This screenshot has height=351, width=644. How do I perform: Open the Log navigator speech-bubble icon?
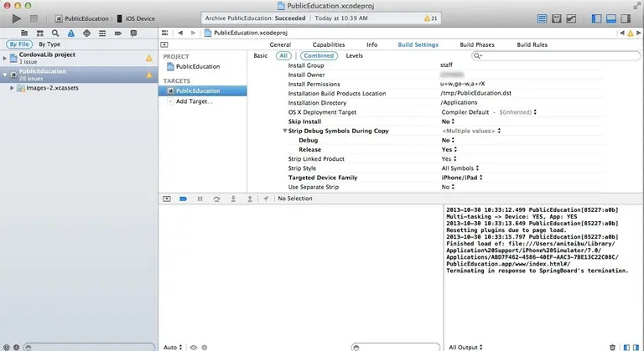click(x=133, y=34)
